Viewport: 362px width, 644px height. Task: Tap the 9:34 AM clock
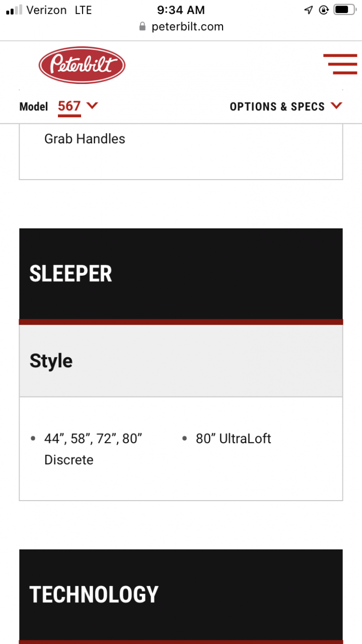181,10
